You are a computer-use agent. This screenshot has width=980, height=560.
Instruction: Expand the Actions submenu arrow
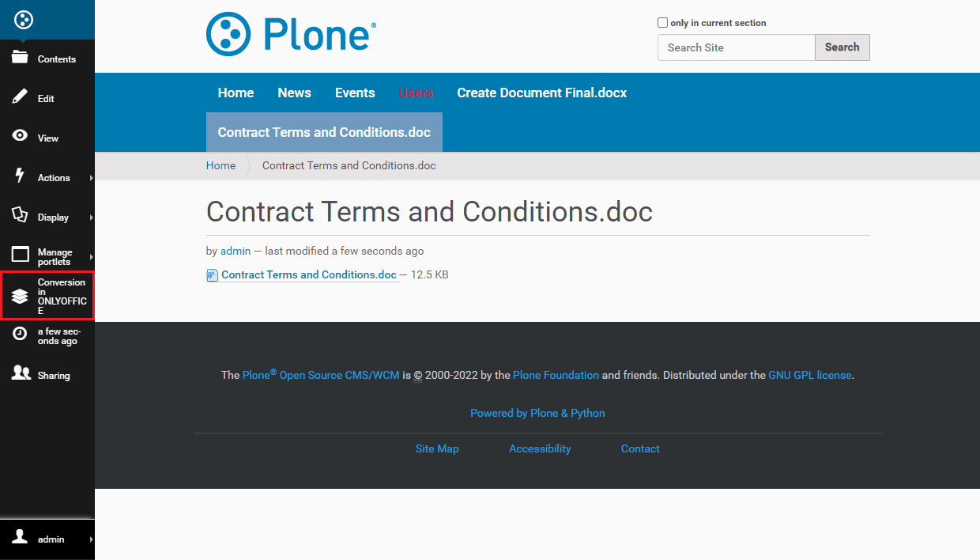[x=91, y=178]
